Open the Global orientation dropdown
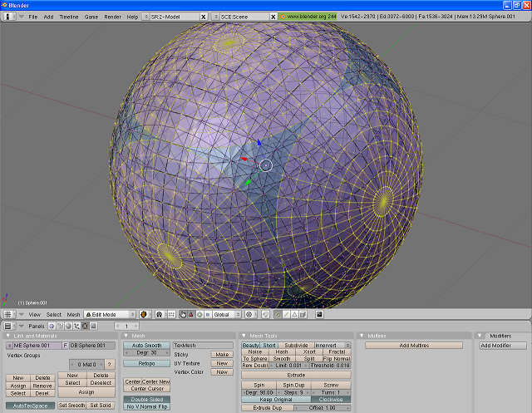Image resolution: width=532 pixels, height=413 pixels. 227,314
